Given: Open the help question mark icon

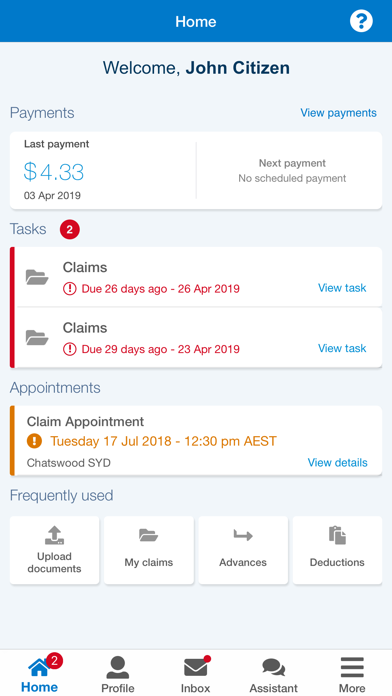Looking at the screenshot, I should point(361,21).
